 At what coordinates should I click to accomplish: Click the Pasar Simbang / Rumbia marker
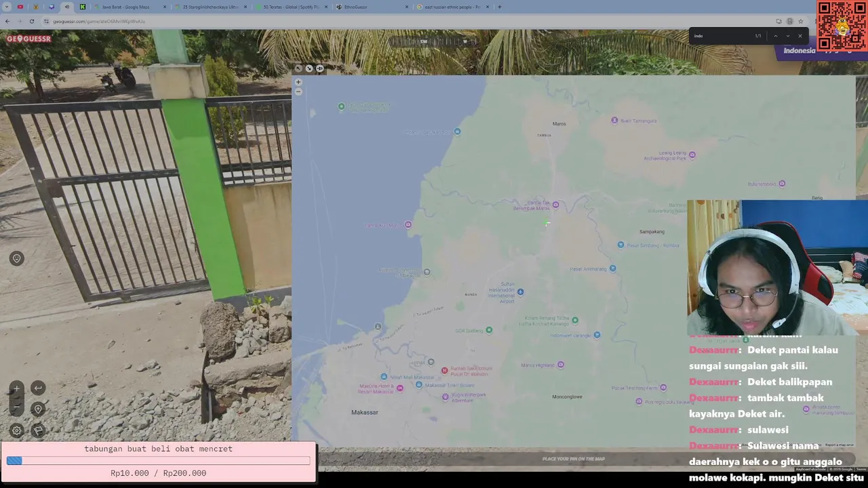click(x=620, y=245)
